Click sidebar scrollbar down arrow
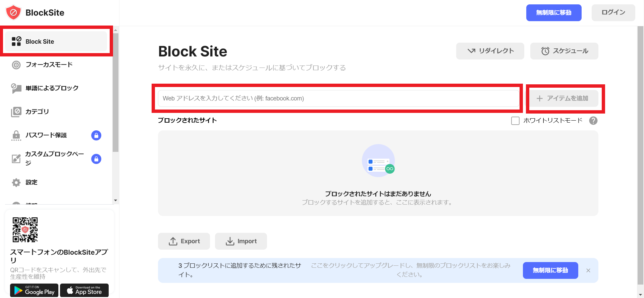This screenshot has height=298, width=644. click(x=116, y=201)
